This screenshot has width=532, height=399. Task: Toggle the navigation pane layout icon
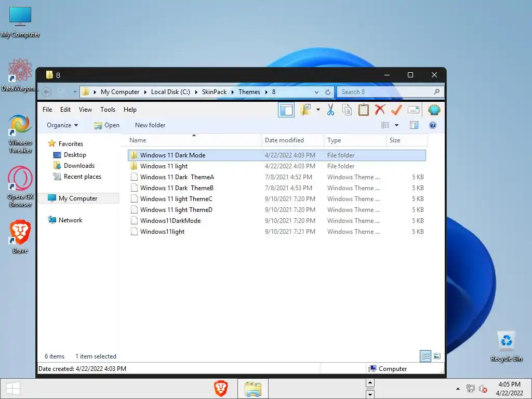286,110
